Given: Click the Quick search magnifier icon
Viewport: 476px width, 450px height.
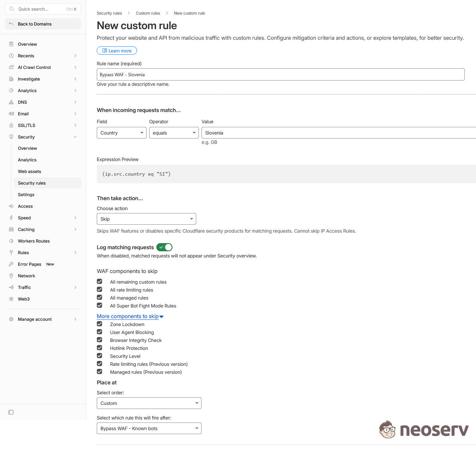Looking at the screenshot, I should point(12,9).
